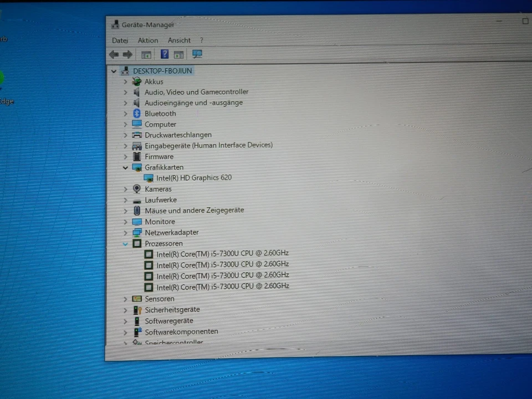Collapse the Prozessoren category
Screen dimensions: 532x399
click(x=126, y=244)
